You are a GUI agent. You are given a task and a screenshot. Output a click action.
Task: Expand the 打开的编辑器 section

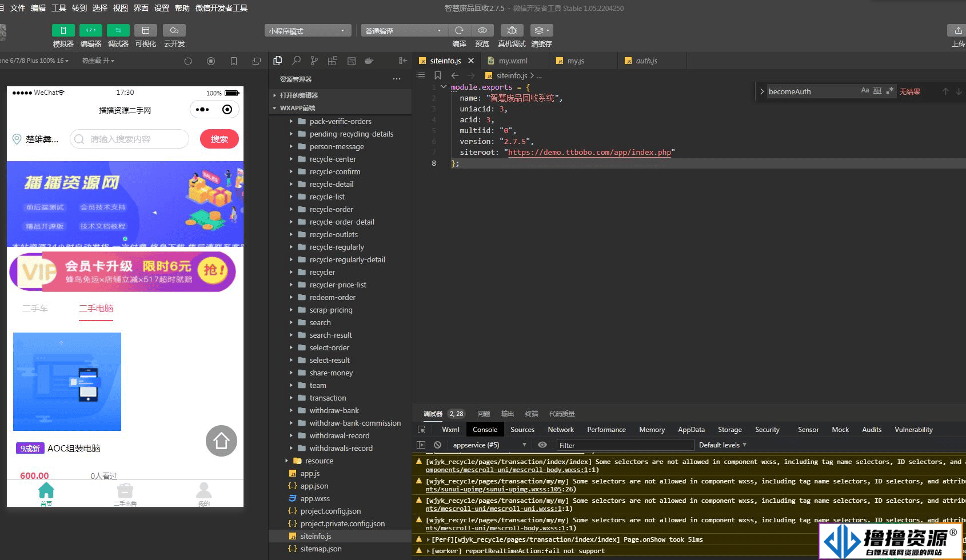point(340,95)
